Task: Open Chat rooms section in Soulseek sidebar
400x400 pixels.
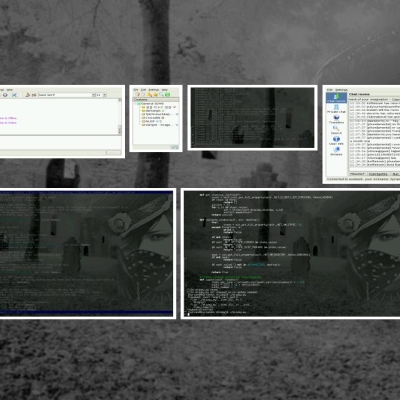Action: [x=336, y=98]
